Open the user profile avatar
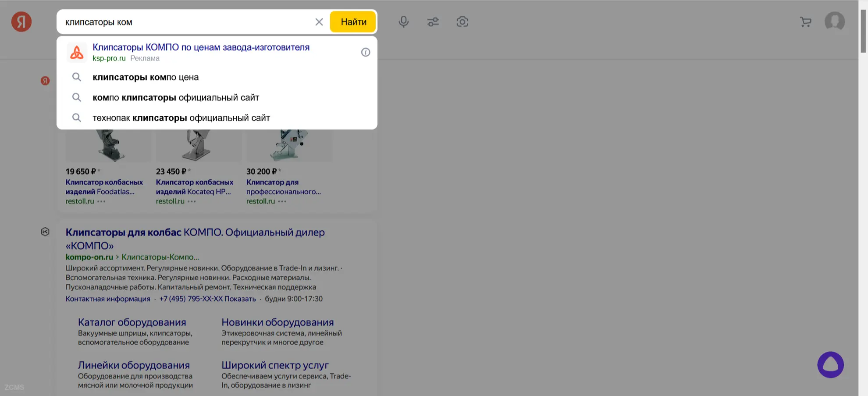868x396 pixels. [834, 21]
